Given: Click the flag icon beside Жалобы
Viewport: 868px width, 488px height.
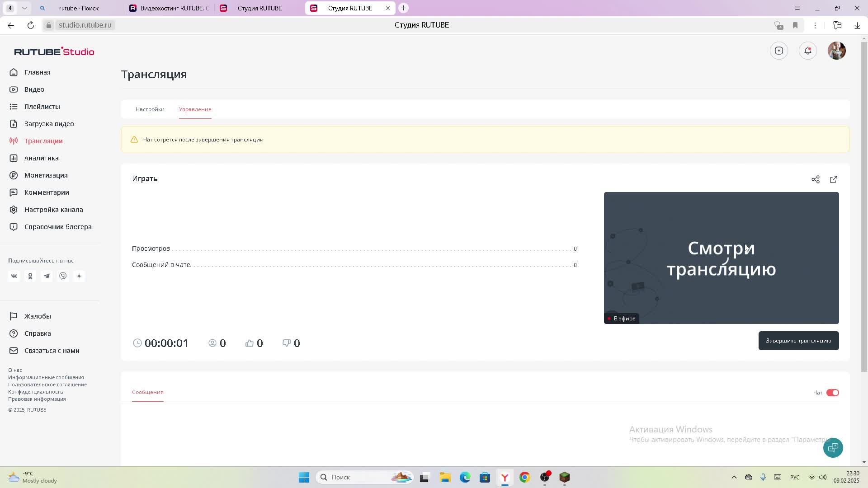Looking at the screenshot, I should pos(14,316).
